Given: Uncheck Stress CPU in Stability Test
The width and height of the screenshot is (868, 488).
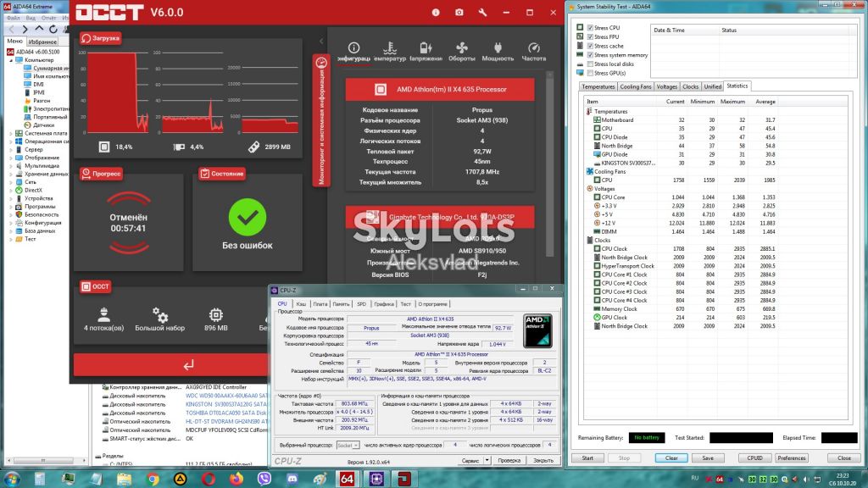Looking at the screenshot, I should point(591,28).
